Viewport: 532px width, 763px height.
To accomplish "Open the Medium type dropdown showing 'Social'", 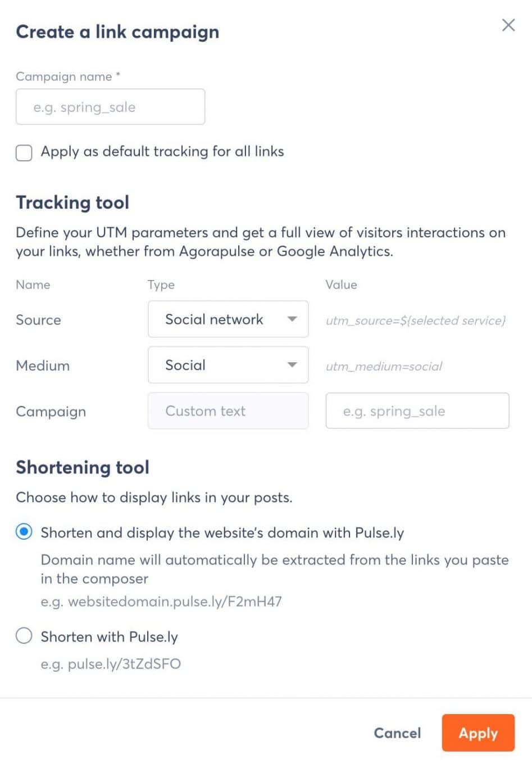I will 228,365.
